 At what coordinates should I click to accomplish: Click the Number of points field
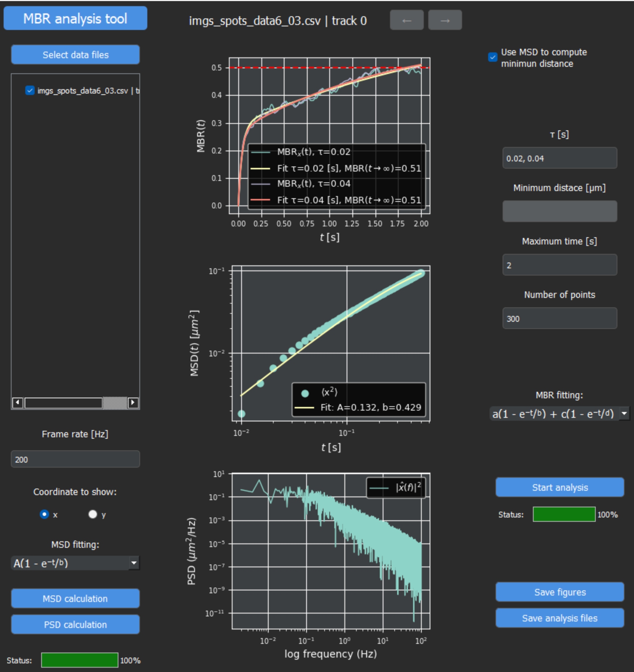560,318
